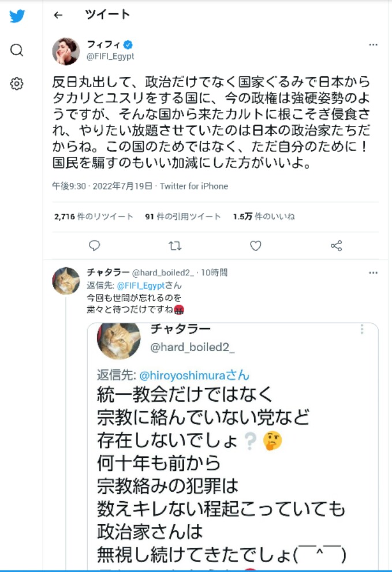Open FIFI's profile picture
Viewport: 392px width, 572px height.
[x=66, y=51]
